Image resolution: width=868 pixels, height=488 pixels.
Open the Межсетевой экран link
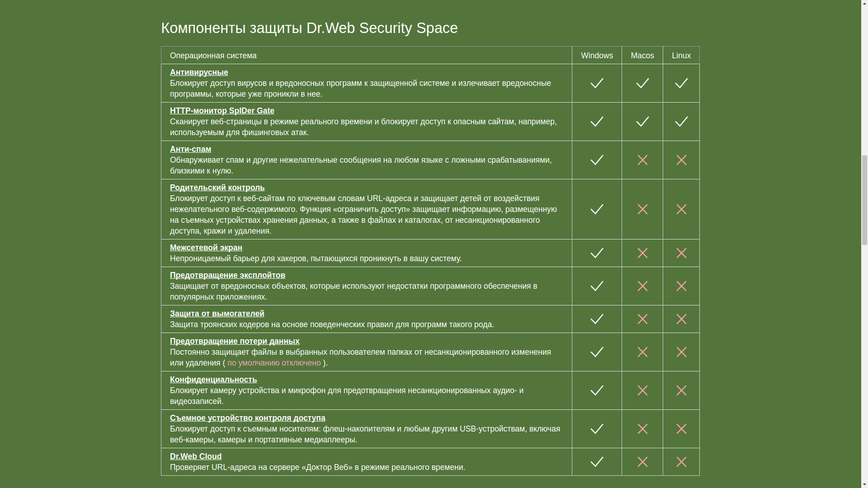(x=206, y=248)
